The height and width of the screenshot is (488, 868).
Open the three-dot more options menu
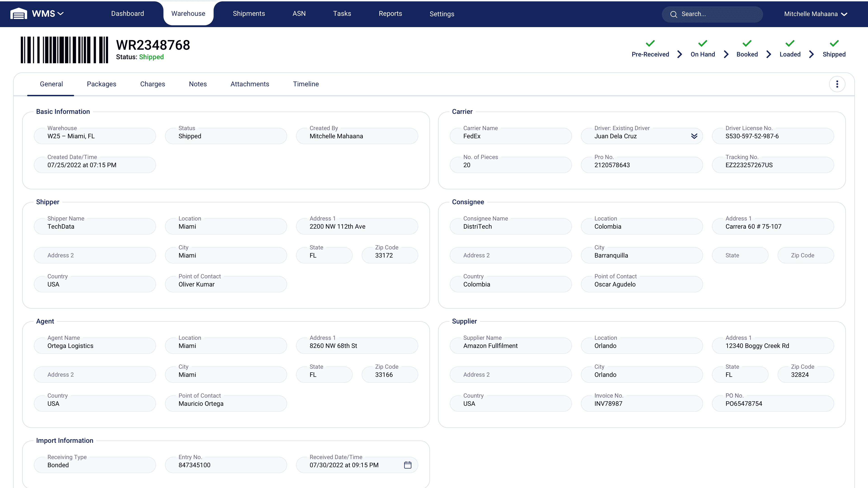click(837, 84)
